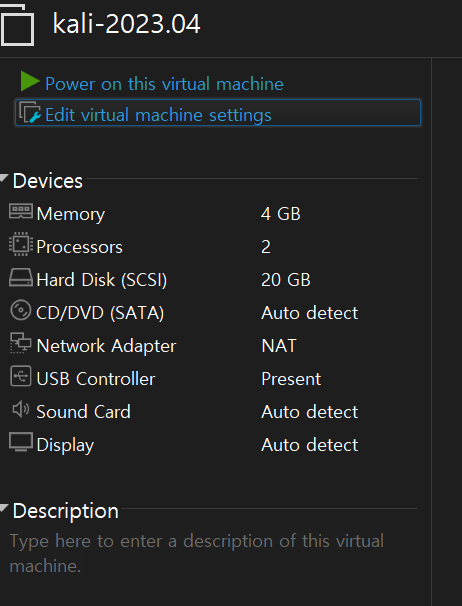Click the Display Auto detect value

[310, 445]
